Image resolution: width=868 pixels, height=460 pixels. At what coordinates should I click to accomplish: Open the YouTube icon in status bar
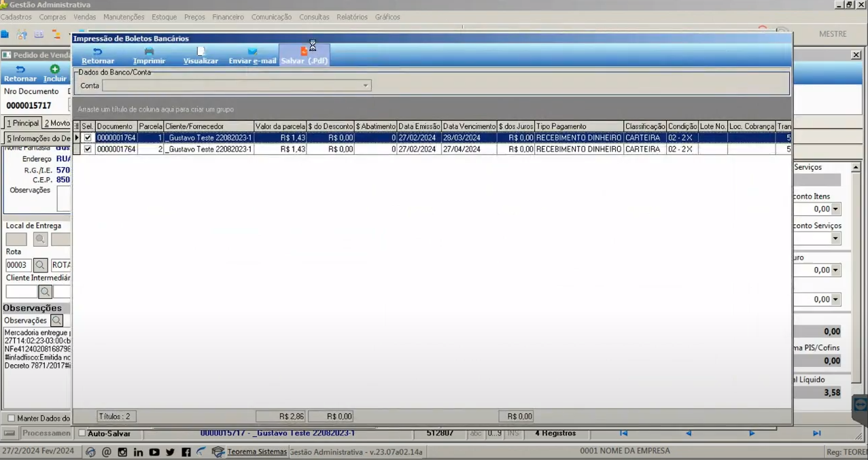(154, 452)
